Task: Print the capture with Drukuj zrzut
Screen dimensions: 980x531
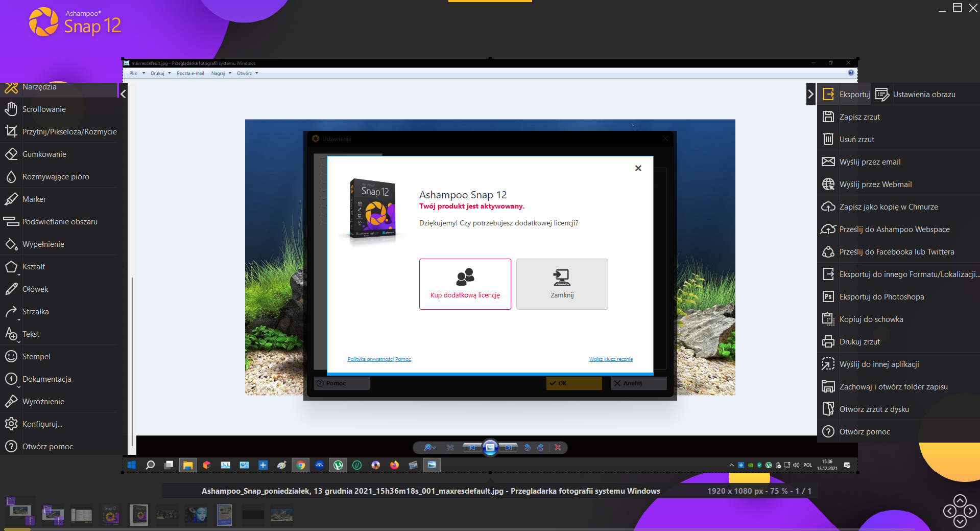Action: [899, 342]
